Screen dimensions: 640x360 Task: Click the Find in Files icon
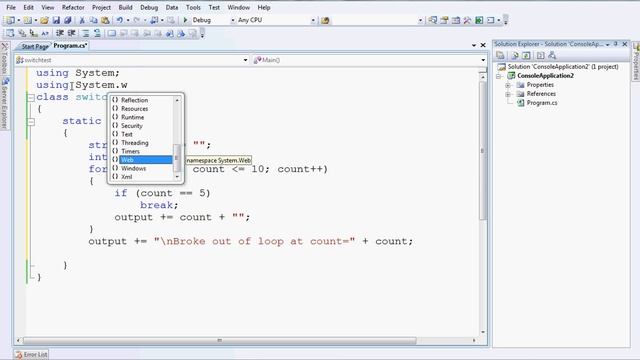pyautogui.click(x=325, y=20)
